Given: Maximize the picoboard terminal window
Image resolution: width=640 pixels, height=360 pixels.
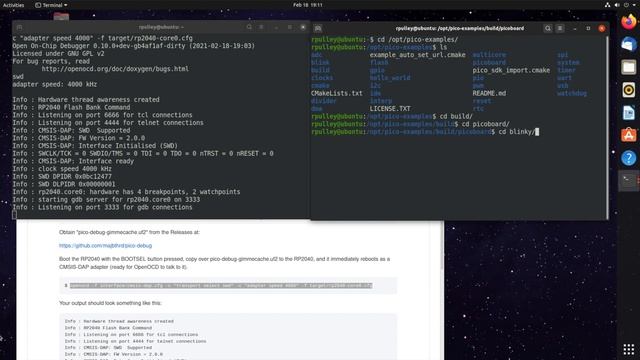Looking at the screenshot, I should 588,28.
